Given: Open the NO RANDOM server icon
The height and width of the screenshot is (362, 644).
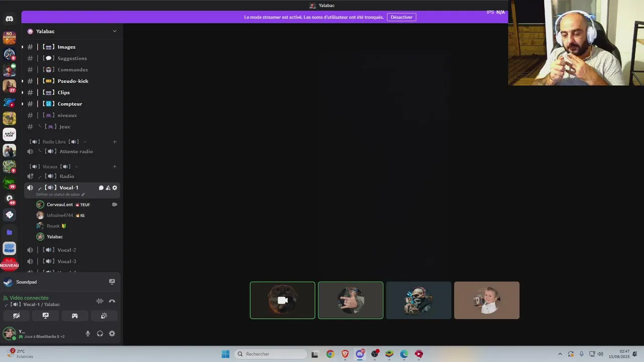Looking at the screenshot, I should point(10,38).
